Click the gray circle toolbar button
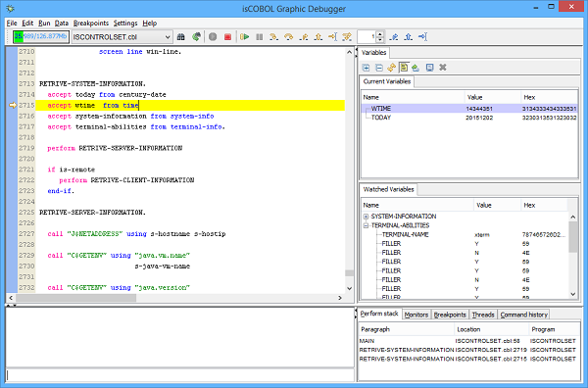 click(x=213, y=36)
